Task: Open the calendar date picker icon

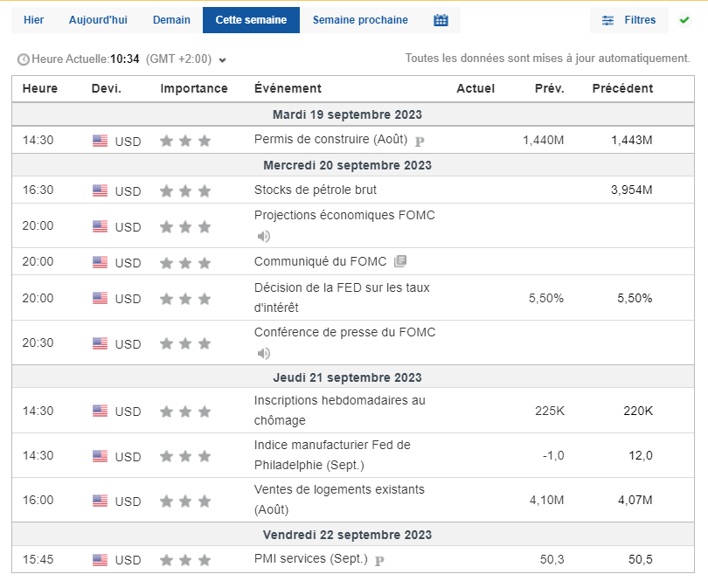Action: (x=441, y=19)
